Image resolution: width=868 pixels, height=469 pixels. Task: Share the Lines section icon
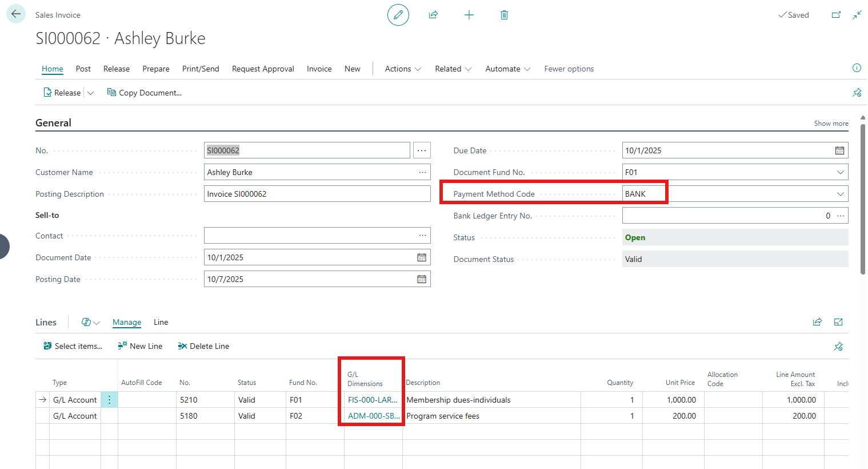pos(818,322)
